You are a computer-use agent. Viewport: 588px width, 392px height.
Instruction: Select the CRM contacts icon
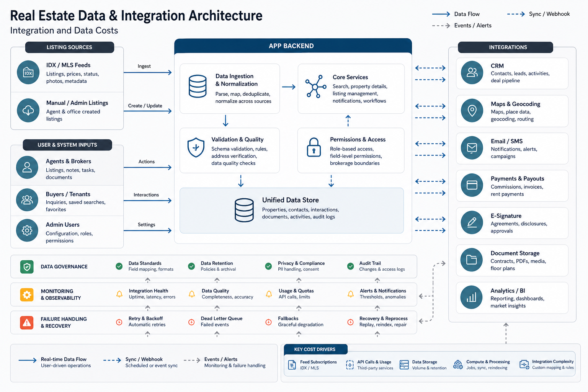point(472,72)
